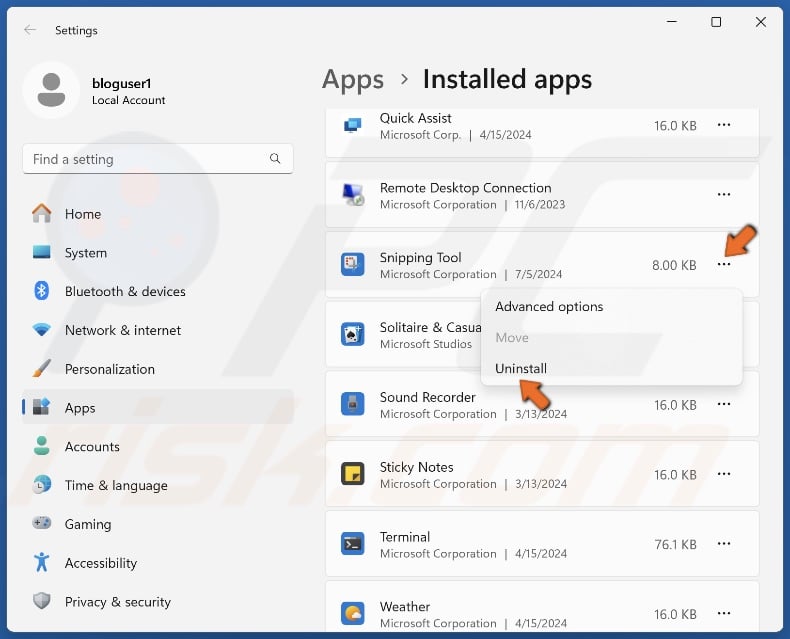The height and width of the screenshot is (639, 790).
Task: Maximize the Settings window
Action: tap(716, 22)
